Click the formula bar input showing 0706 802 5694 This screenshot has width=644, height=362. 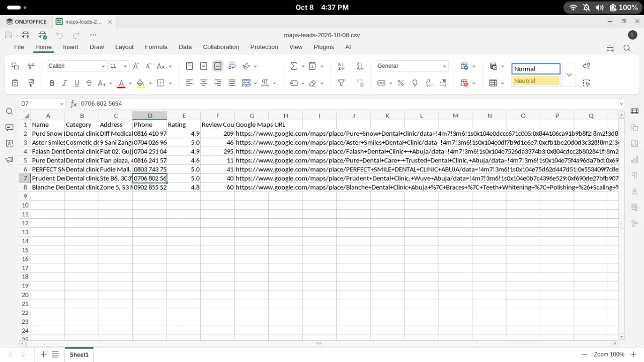349,104
